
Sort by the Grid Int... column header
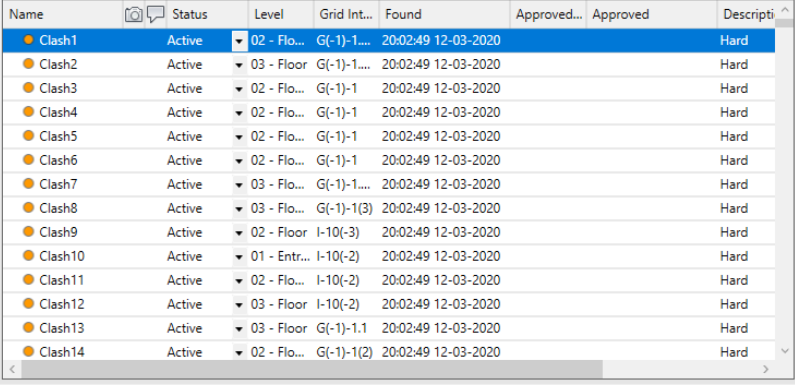347,14
